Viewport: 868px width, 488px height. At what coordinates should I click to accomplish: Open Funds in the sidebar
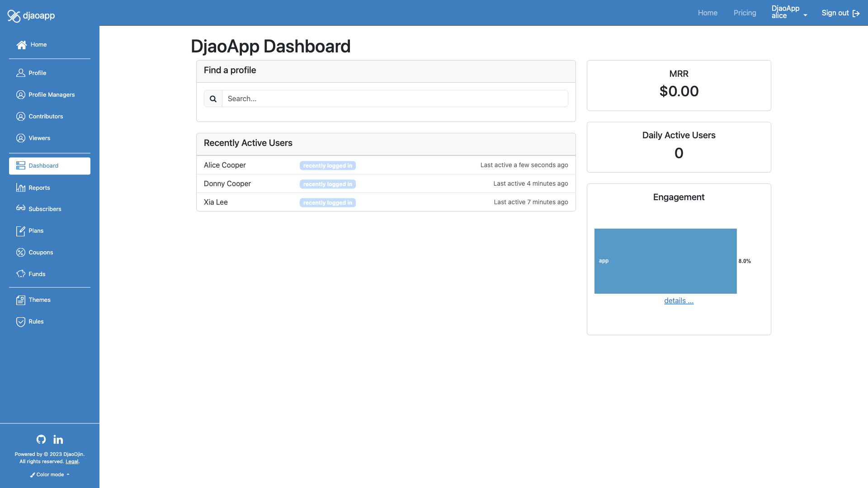pyautogui.click(x=50, y=274)
